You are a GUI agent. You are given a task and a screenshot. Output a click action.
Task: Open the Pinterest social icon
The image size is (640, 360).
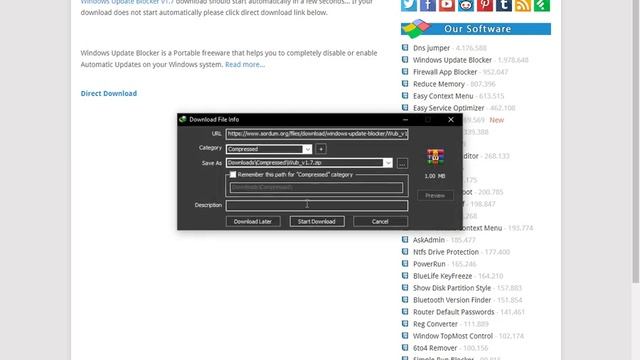[x=485, y=5]
